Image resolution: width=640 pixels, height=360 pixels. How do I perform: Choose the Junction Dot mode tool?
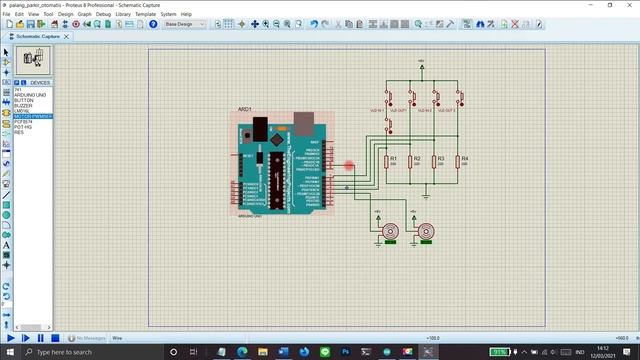coord(6,72)
